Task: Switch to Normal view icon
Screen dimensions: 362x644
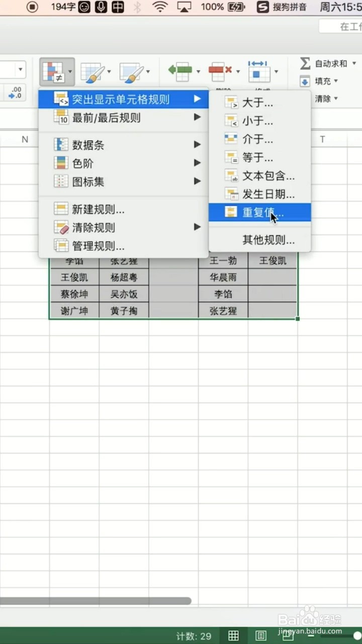Action: pyautogui.click(x=233, y=635)
